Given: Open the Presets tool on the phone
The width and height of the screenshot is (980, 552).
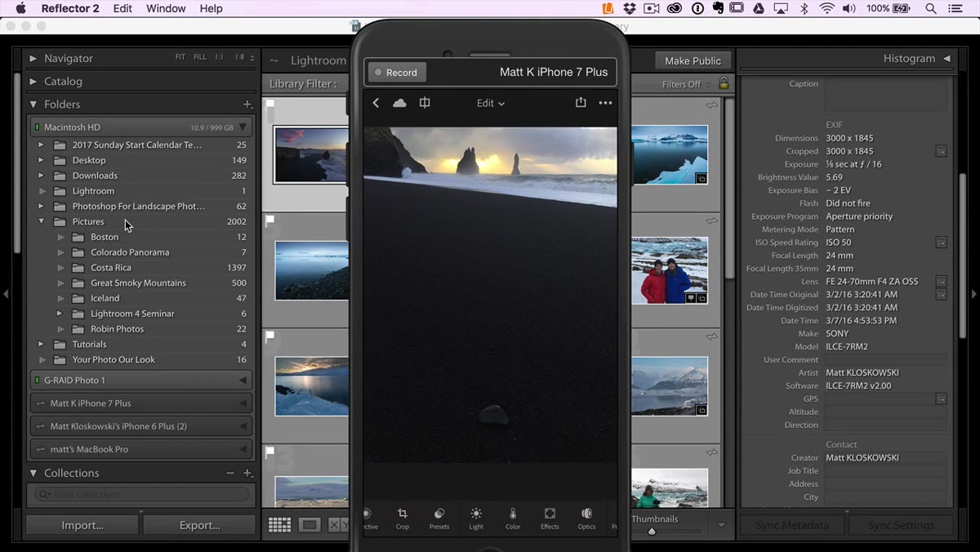Looking at the screenshot, I should point(439,518).
